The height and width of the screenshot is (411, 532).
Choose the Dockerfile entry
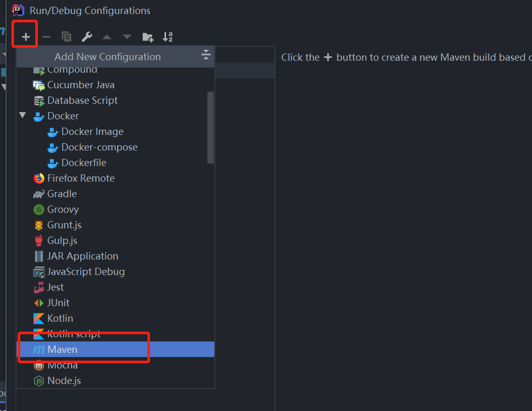click(115, 163)
